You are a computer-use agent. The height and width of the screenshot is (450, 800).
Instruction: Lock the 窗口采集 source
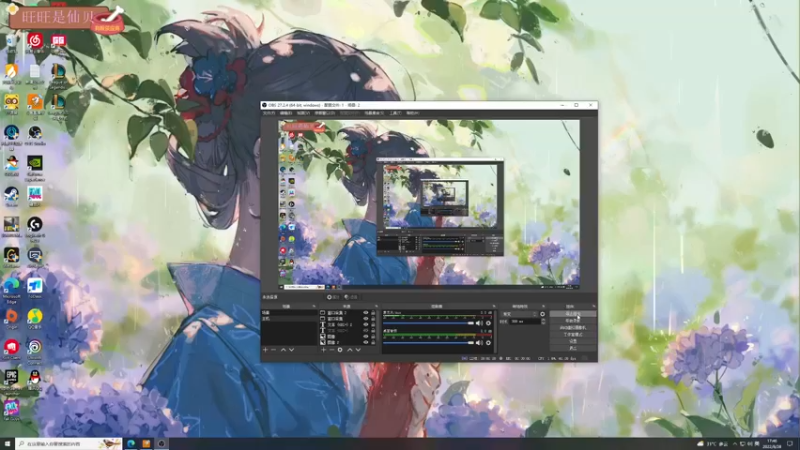click(373, 318)
